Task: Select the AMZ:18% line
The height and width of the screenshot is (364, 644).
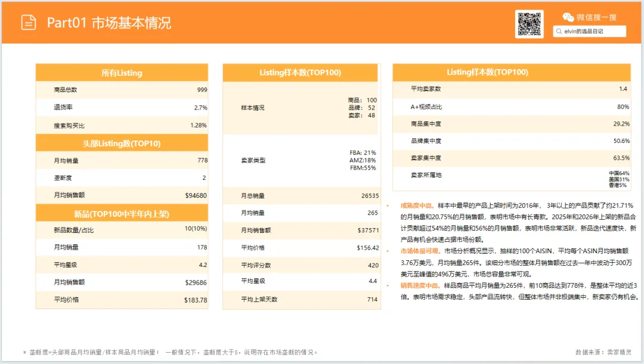Action: 363,160
